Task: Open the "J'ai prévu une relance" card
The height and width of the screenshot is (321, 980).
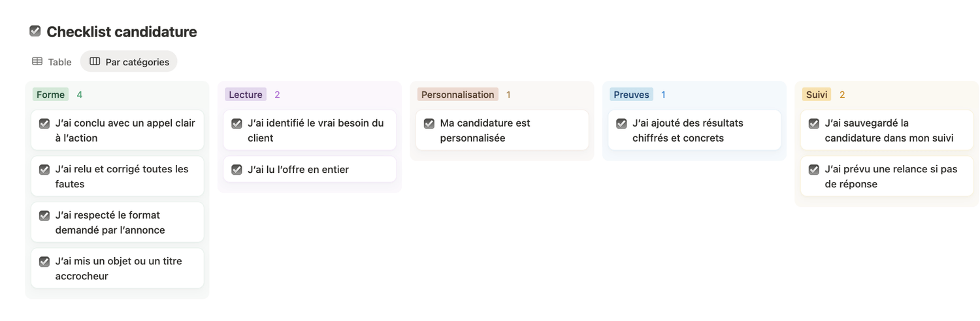Action: [x=890, y=176]
